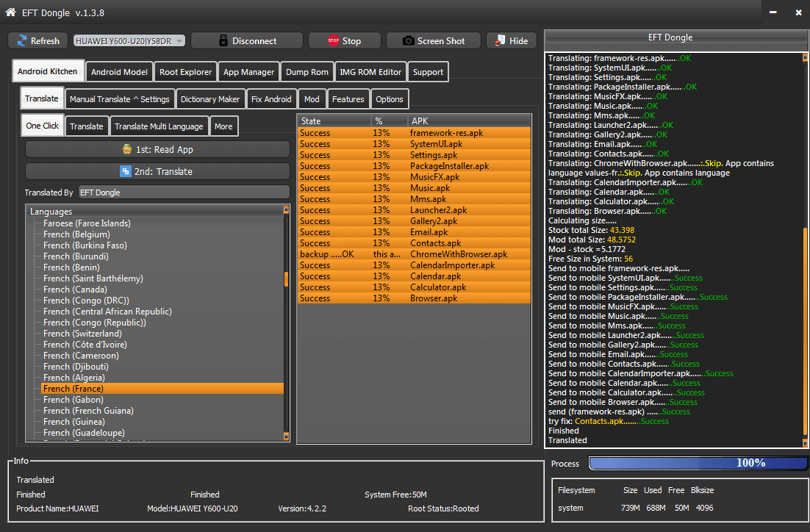Image resolution: width=810 pixels, height=532 pixels.
Task: Select the ChromeWithBrowser.apk row
Action: coord(415,254)
